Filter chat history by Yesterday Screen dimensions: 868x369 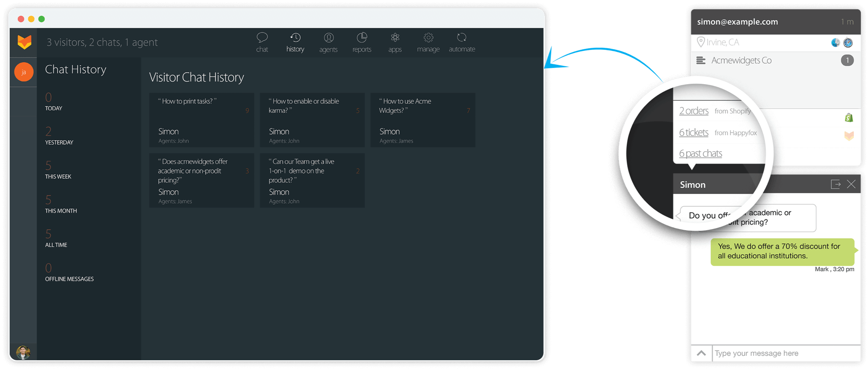click(x=59, y=136)
